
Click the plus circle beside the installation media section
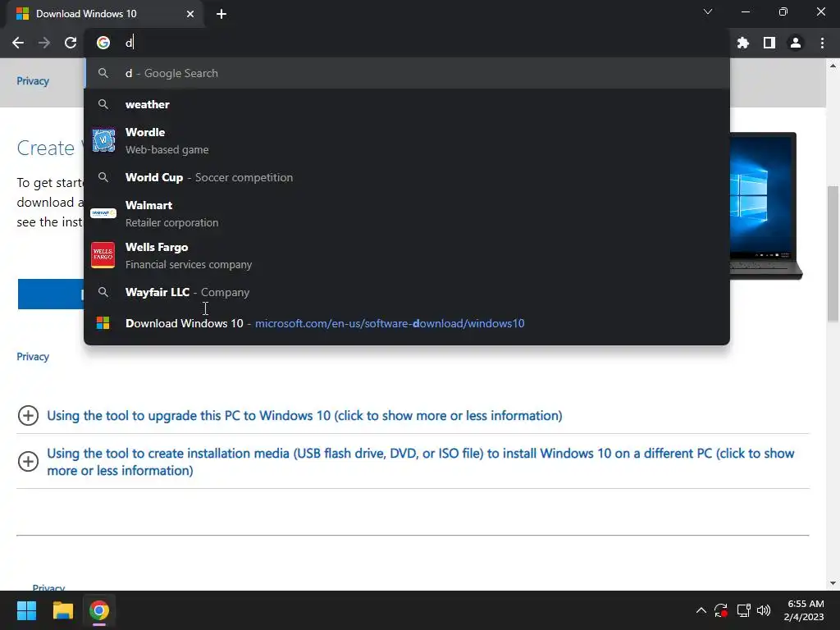coord(28,462)
